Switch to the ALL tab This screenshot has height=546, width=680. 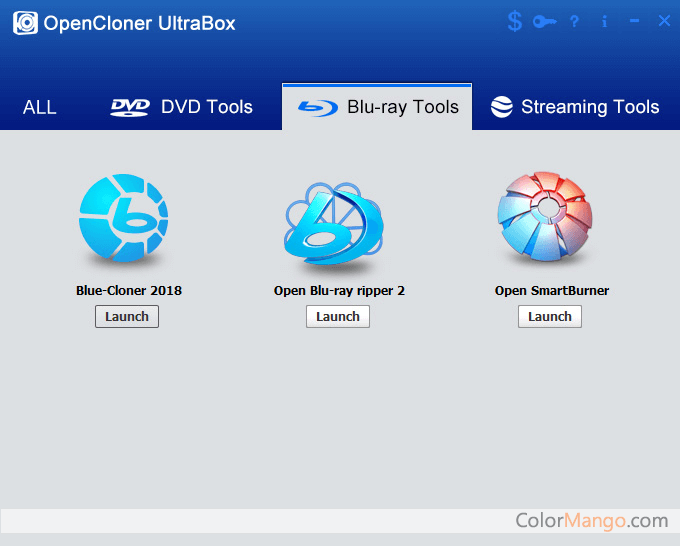point(40,107)
